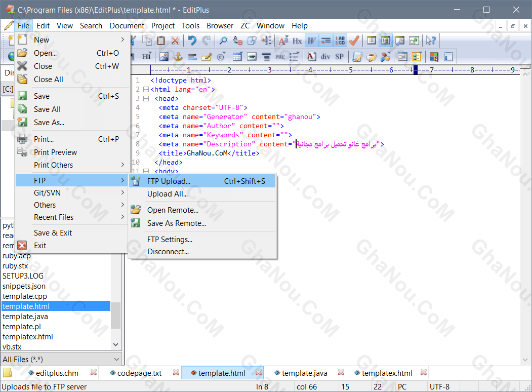Expand the Print Others submenu
532x392 pixels.
pyautogui.click(x=71, y=165)
